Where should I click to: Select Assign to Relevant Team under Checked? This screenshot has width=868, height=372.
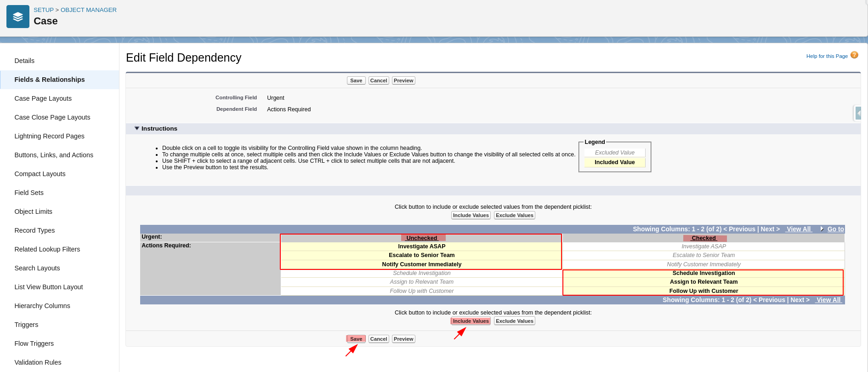(x=704, y=282)
